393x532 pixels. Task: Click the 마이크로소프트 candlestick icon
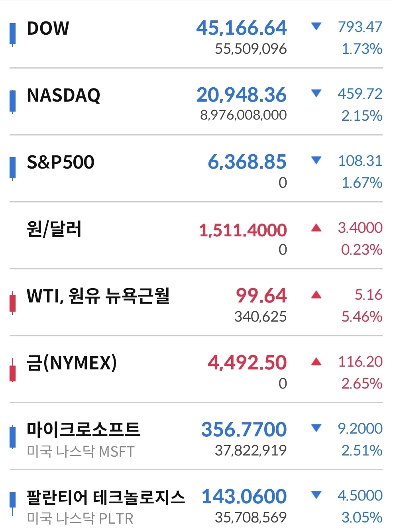[x=13, y=436]
